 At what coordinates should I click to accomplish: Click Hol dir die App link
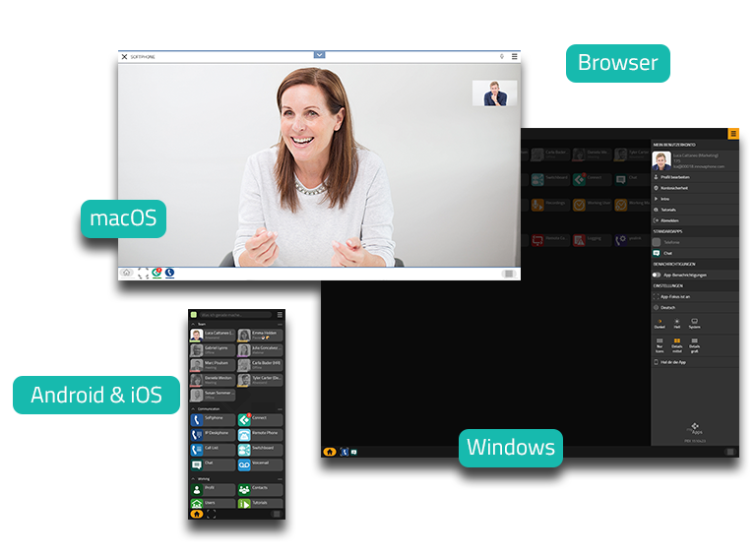(695, 362)
